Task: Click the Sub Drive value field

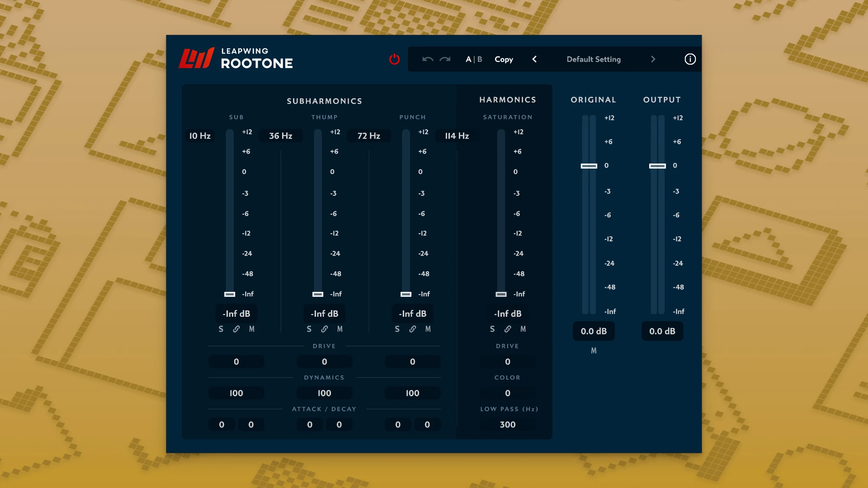Action: 236,361
